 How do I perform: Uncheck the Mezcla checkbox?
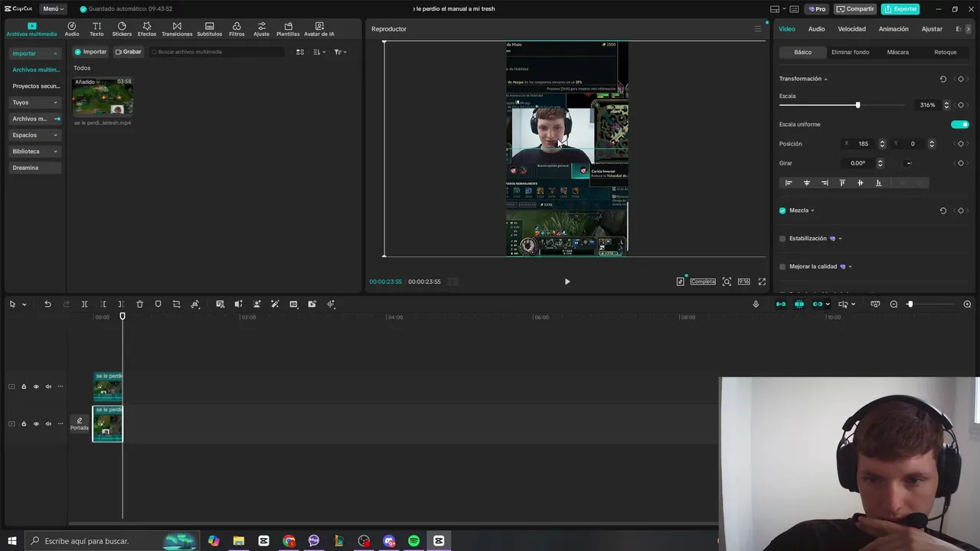pos(782,210)
